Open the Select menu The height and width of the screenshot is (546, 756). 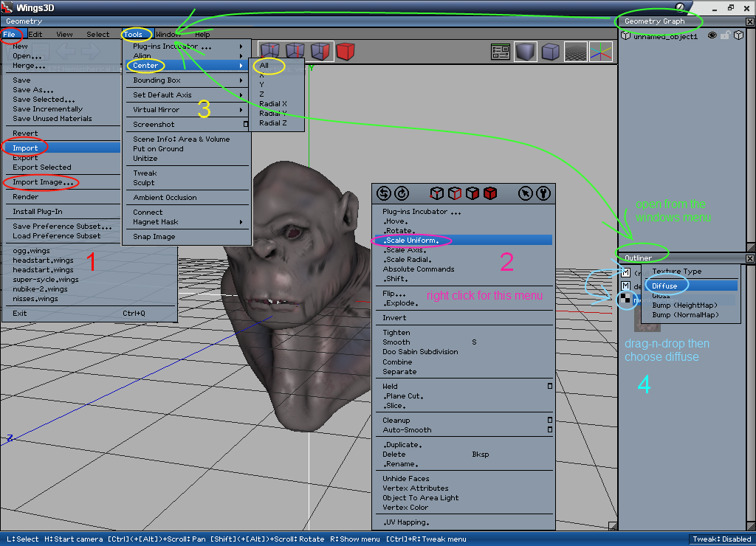pyautogui.click(x=98, y=34)
